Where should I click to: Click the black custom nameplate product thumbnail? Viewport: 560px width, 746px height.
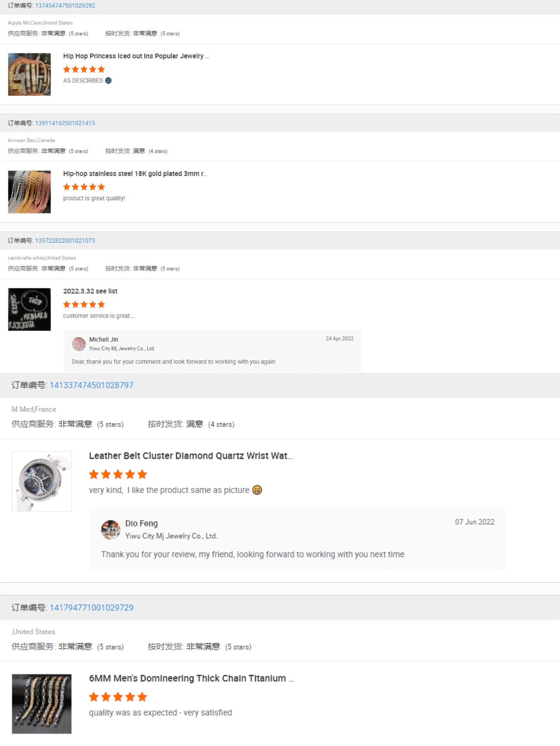tap(29, 309)
